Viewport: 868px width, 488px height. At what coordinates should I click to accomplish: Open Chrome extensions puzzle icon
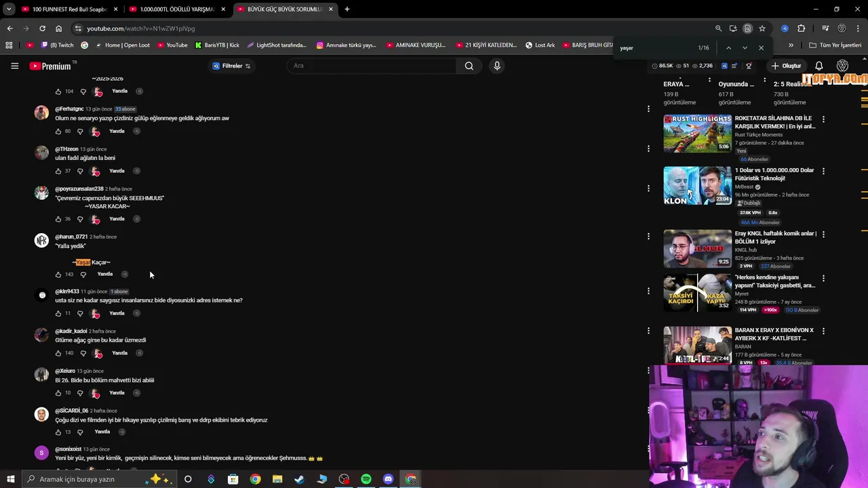tap(802, 28)
